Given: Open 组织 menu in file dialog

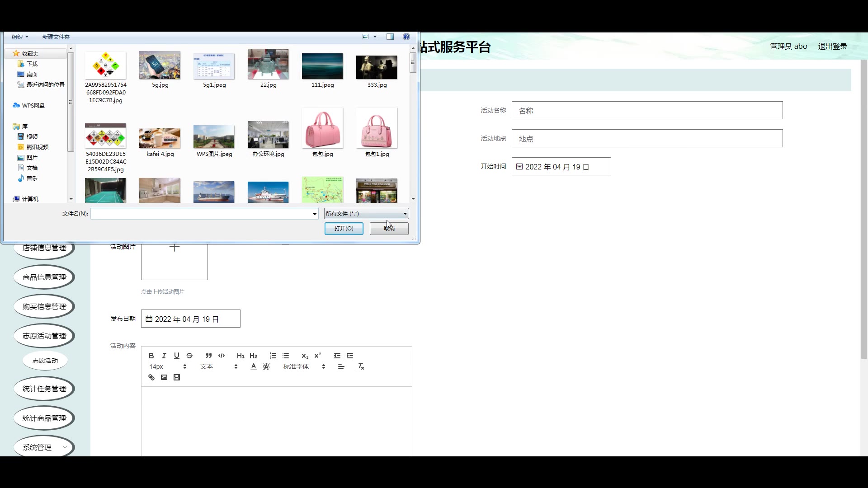Looking at the screenshot, I should click(20, 37).
